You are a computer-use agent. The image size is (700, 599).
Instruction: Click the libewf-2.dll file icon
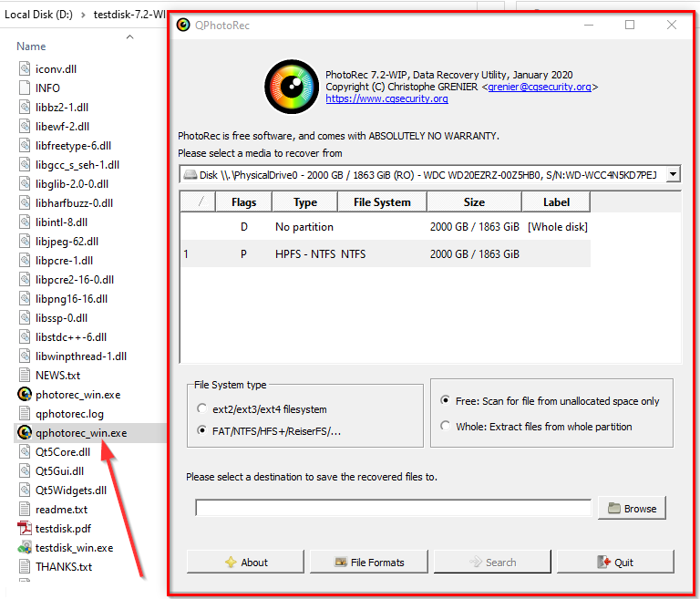click(x=25, y=127)
